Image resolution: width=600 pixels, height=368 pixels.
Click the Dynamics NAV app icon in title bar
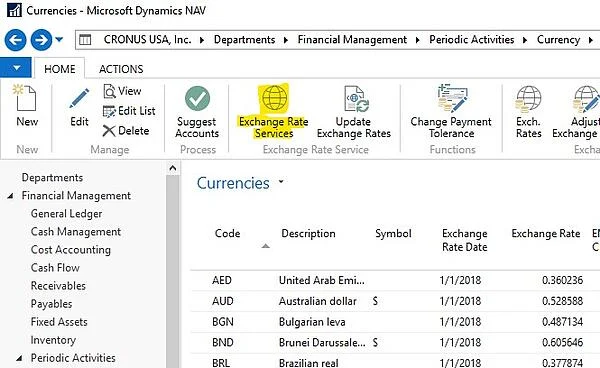pyautogui.click(x=15, y=10)
